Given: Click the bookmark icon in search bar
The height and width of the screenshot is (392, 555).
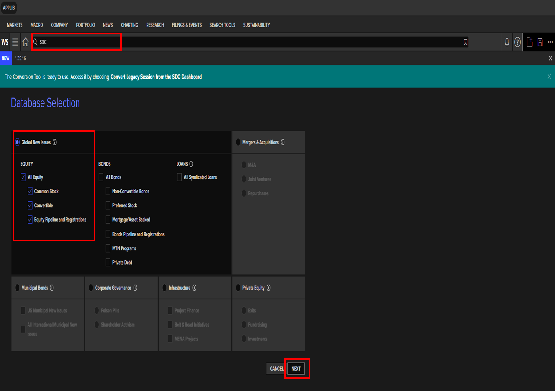Looking at the screenshot, I should [x=465, y=42].
